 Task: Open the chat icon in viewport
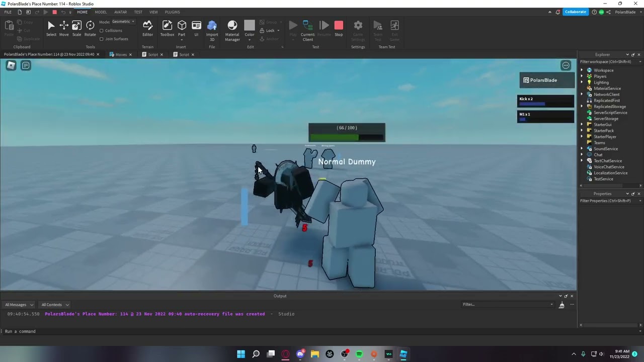click(26, 65)
